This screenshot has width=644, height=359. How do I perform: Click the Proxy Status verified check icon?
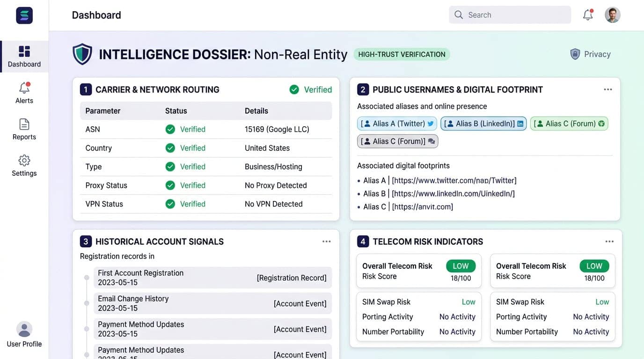[170, 186]
